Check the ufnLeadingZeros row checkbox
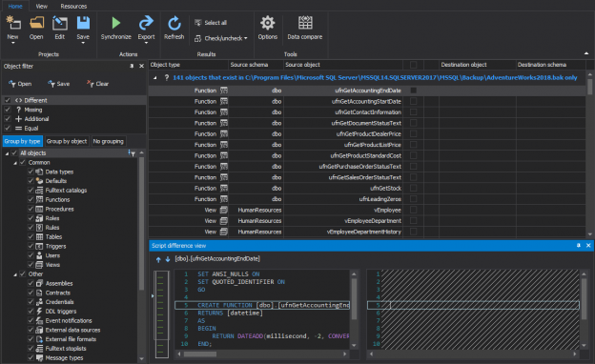The height and width of the screenshot is (364, 595). click(x=414, y=199)
